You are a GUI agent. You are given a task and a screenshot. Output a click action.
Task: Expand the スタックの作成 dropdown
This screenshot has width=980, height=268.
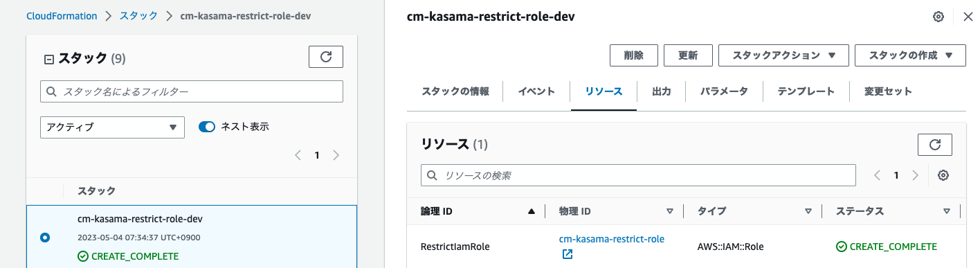click(910, 55)
